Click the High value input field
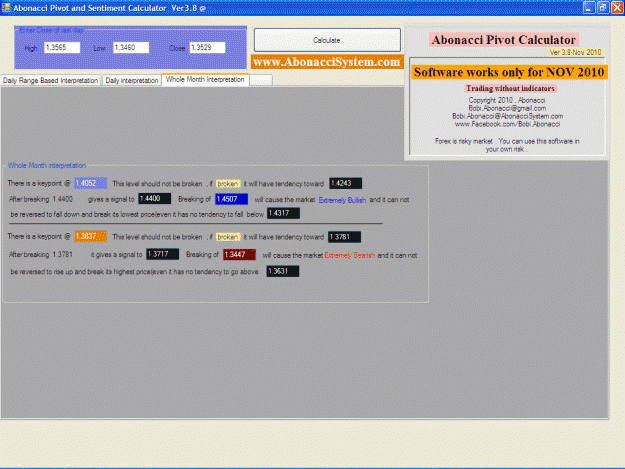The height and width of the screenshot is (469, 625). (x=62, y=47)
